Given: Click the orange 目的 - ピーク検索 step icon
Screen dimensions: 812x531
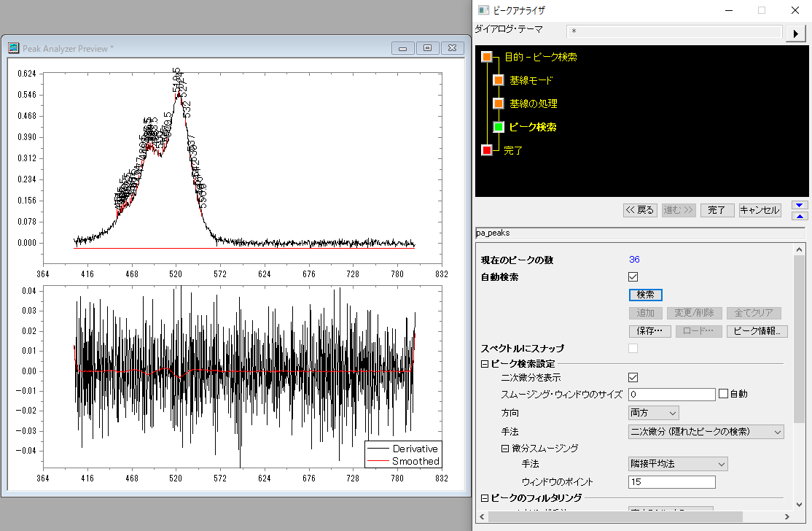Looking at the screenshot, I should pyautogui.click(x=487, y=57).
